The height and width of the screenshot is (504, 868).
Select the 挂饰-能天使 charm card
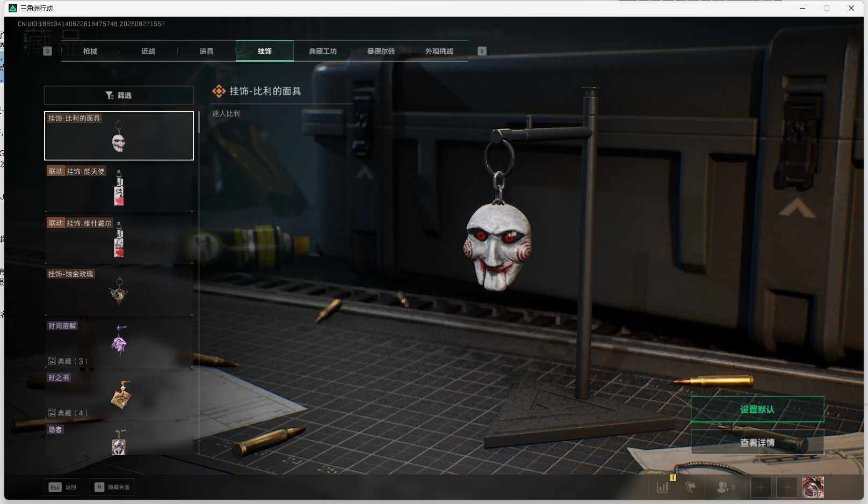119,187
